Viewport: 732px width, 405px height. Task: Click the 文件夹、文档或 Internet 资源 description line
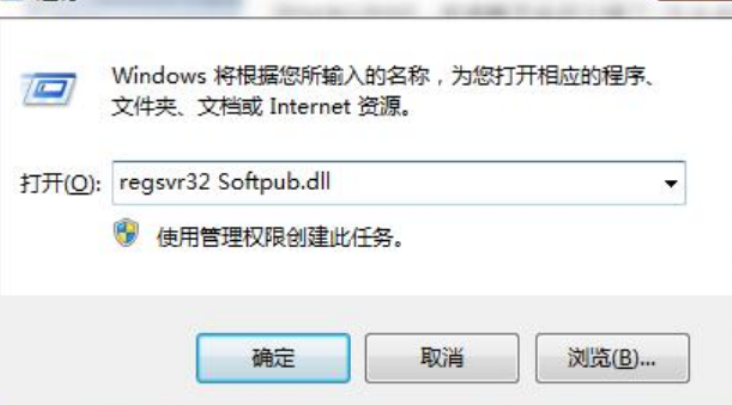(x=261, y=107)
